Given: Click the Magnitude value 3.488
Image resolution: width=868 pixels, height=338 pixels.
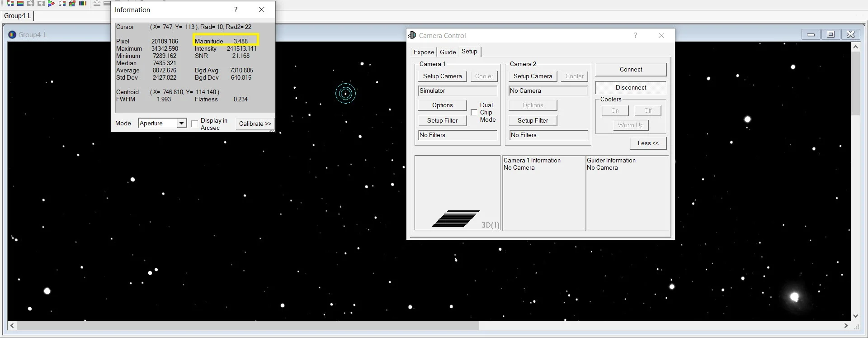Looking at the screenshot, I should (241, 41).
